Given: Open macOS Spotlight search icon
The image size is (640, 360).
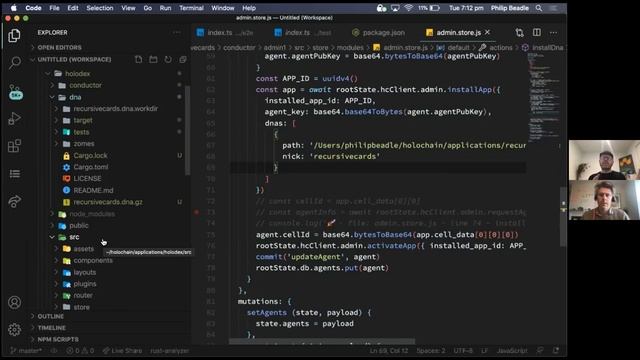Looking at the screenshot, I should point(539,8).
